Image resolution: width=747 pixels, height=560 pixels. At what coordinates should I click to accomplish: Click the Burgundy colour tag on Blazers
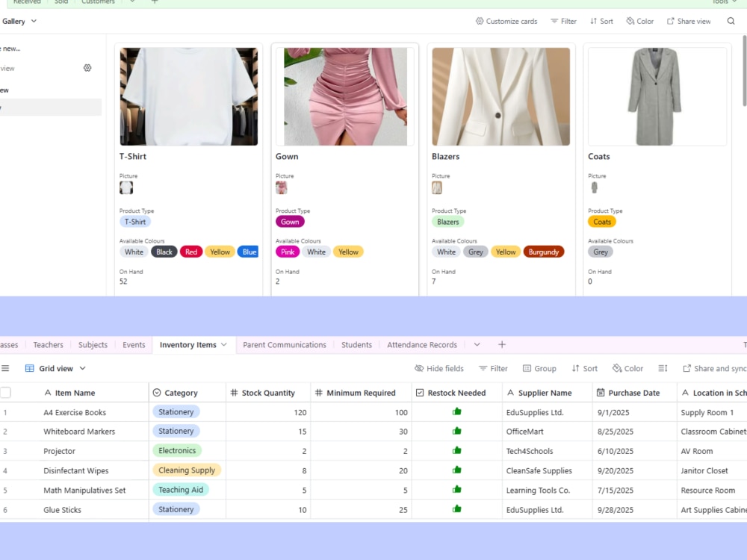tap(544, 252)
